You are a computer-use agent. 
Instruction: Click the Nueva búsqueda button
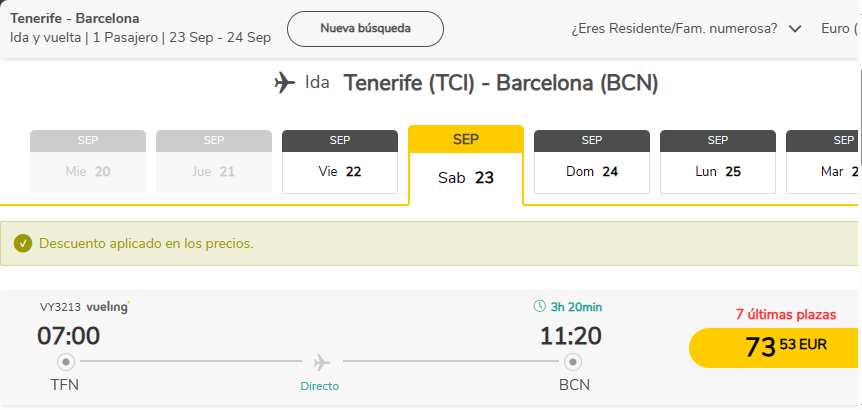366,29
